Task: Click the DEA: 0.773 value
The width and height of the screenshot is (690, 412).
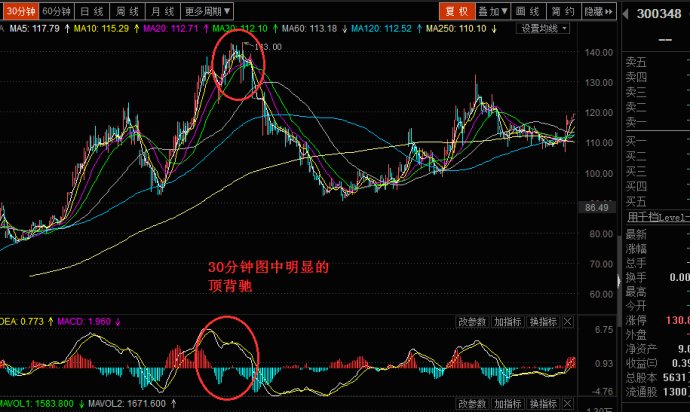Action: pyautogui.click(x=22, y=322)
